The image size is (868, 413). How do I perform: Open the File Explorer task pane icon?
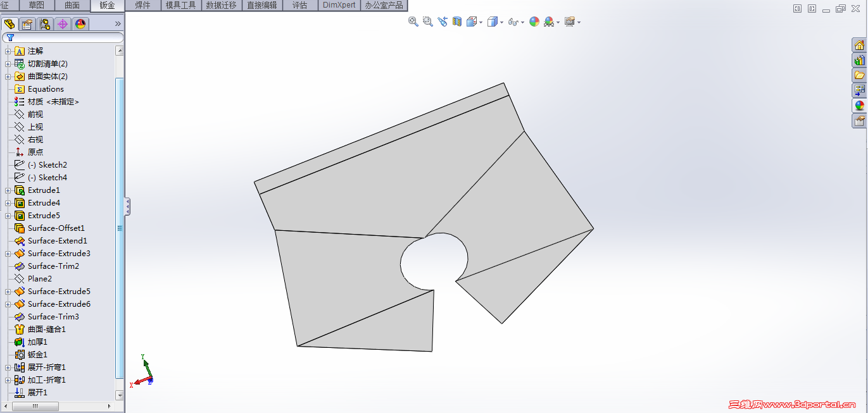859,75
